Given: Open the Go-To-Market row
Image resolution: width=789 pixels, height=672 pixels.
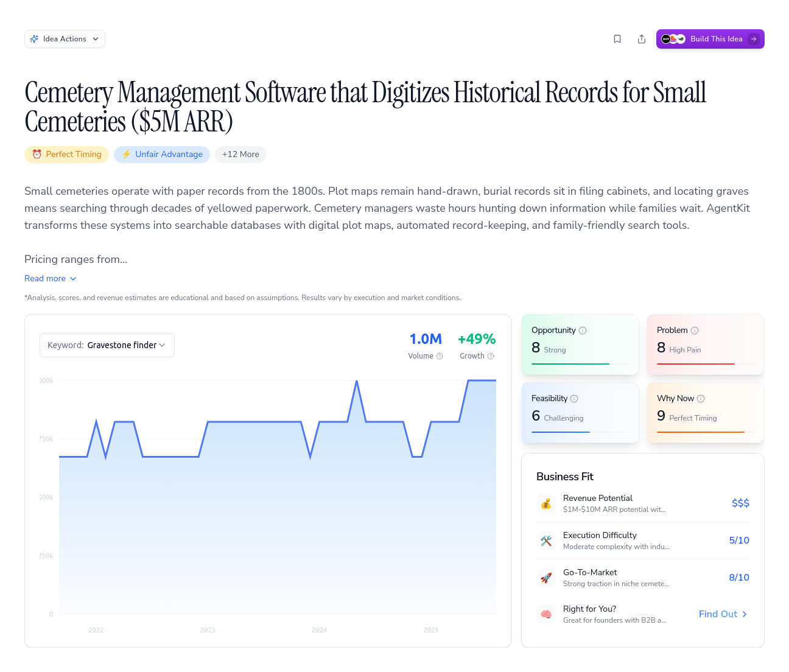Looking at the screenshot, I should pos(642,578).
